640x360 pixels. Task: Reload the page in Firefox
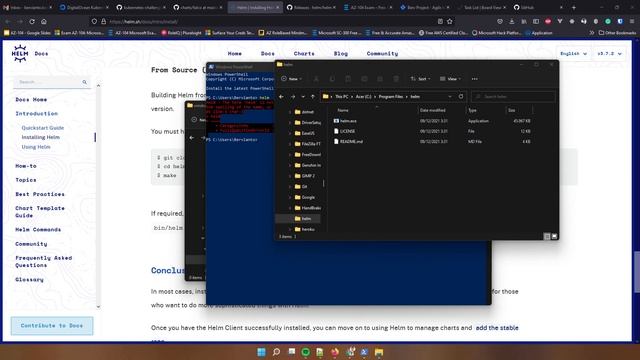(x=32, y=22)
